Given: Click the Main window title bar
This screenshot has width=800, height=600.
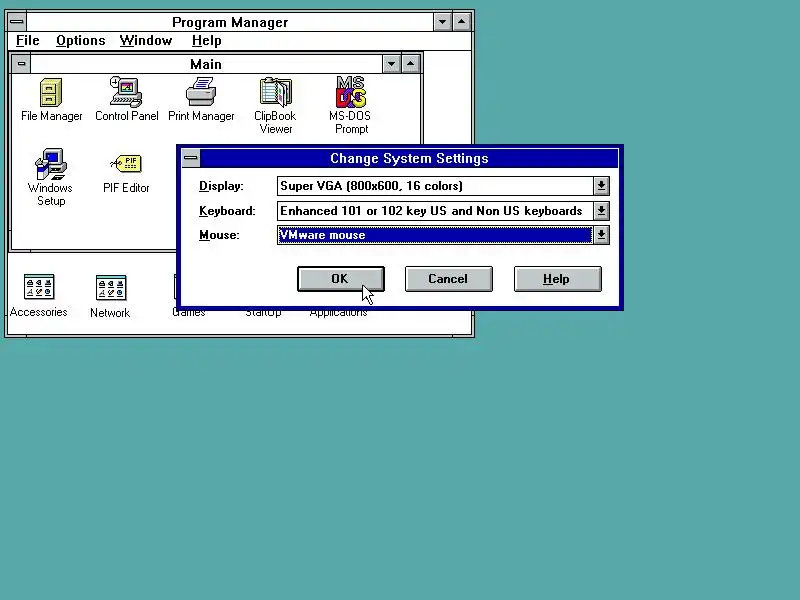Looking at the screenshot, I should coord(206,64).
